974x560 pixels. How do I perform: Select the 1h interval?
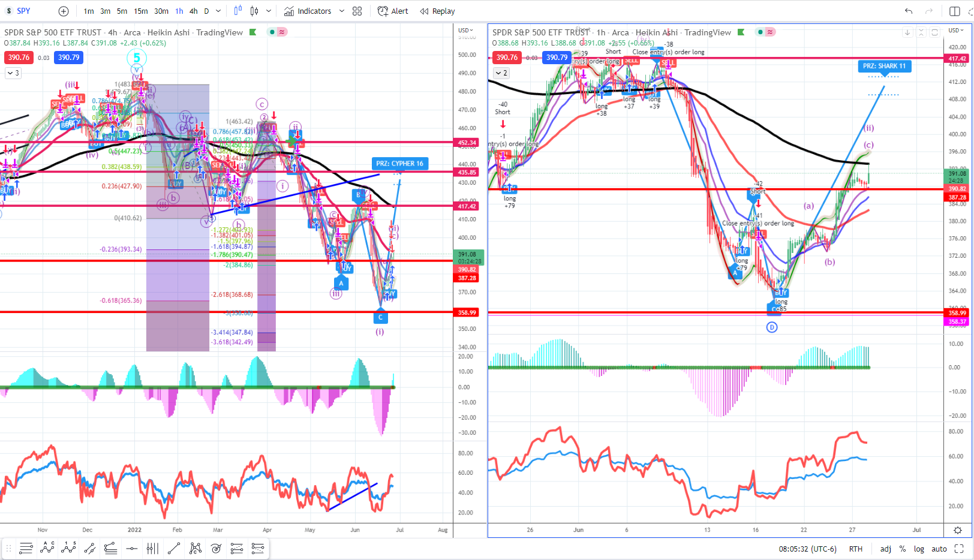pyautogui.click(x=179, y=11)
